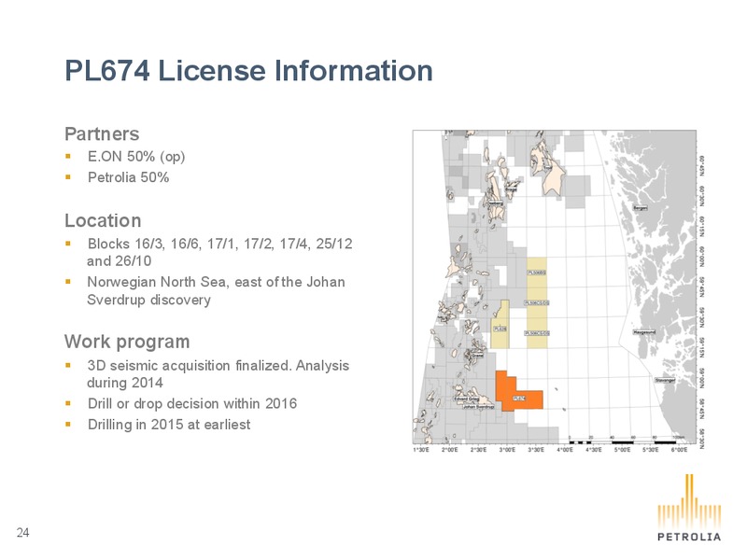Image resolution: width=747 pixels, height=560 pixels.
Task: Select the 'Location' heading
Action: coord(103,220)
